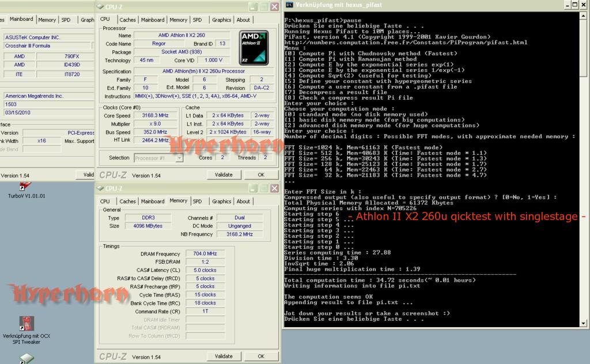
Task: Click the CPU-Z title icon in lower window
Action: pos(100,188)
